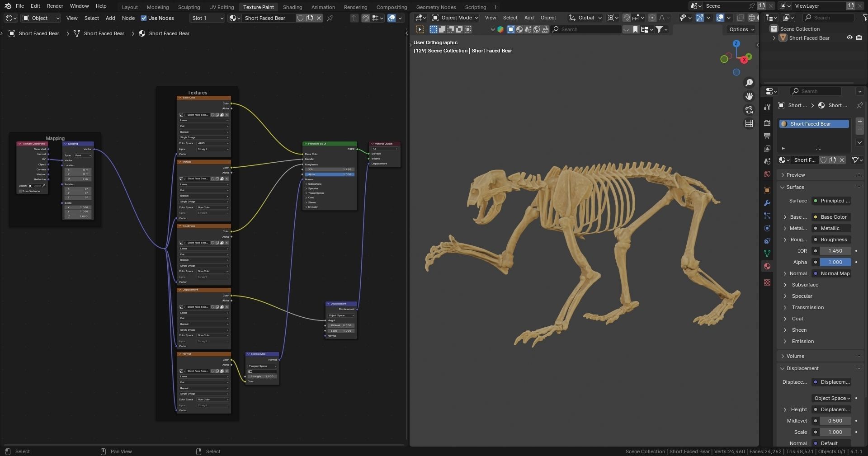Toggle viewport gizmos display button
Viewport: 868px width, 456px height.
699,18
